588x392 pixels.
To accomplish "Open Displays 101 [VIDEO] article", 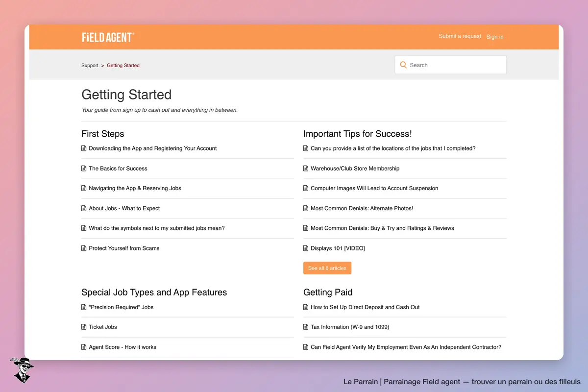I will 338,248.
